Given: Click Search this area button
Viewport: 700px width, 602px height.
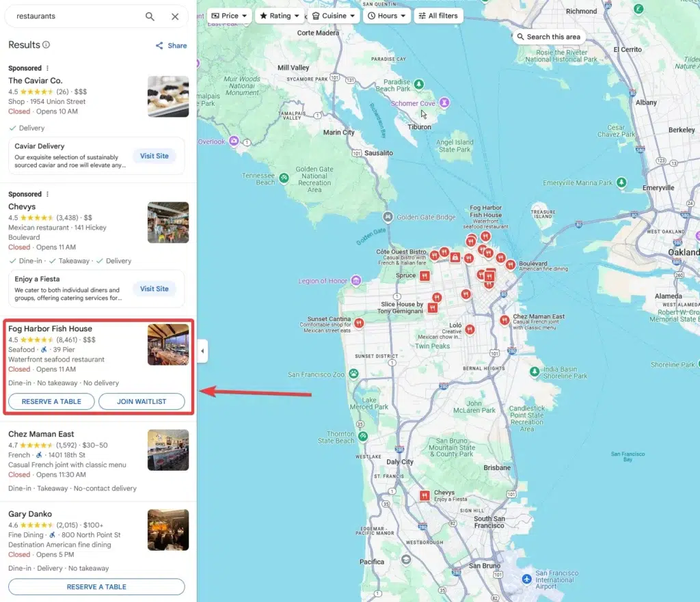Looking at the screenshot, I should tap(548, 37).
